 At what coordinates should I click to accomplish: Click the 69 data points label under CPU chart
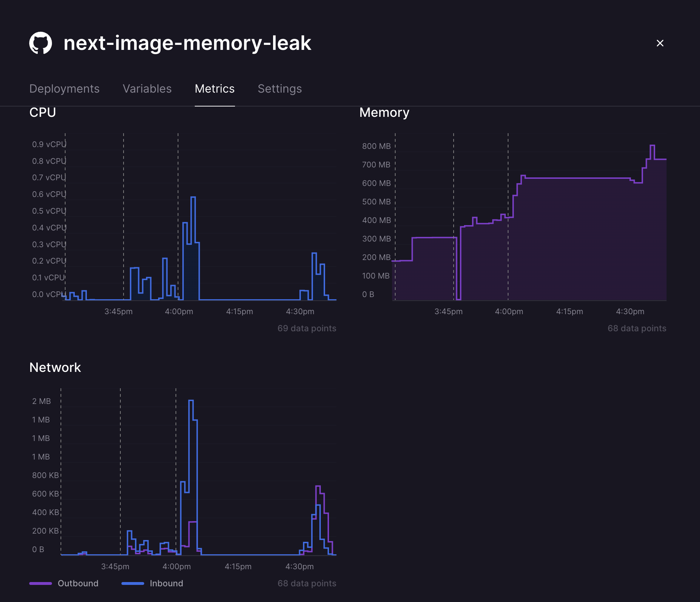coord(307,328)
